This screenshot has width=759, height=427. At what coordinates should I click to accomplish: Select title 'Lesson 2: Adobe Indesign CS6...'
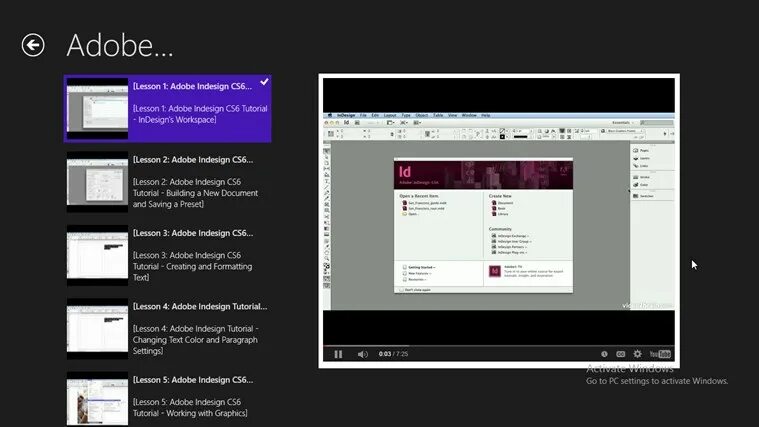193,160
